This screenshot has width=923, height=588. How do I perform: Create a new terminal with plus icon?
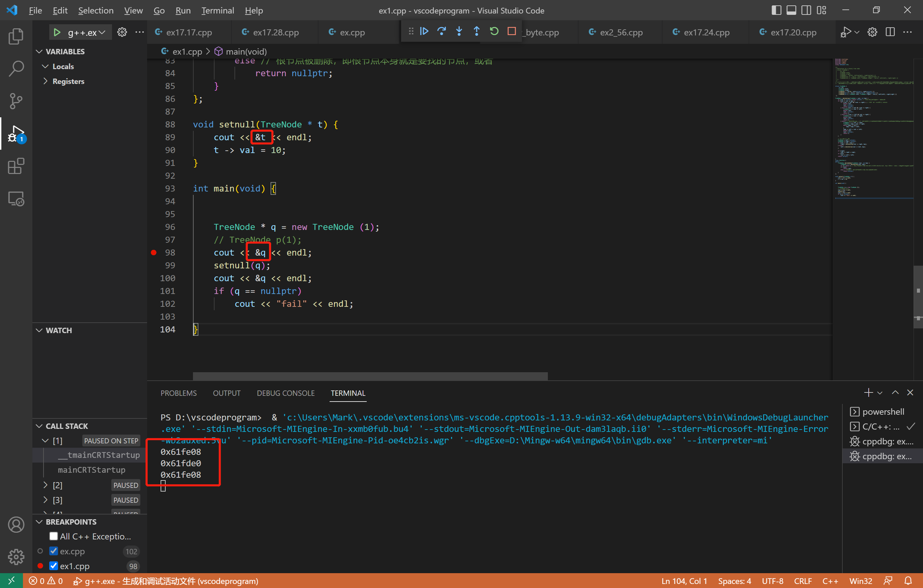868,393
